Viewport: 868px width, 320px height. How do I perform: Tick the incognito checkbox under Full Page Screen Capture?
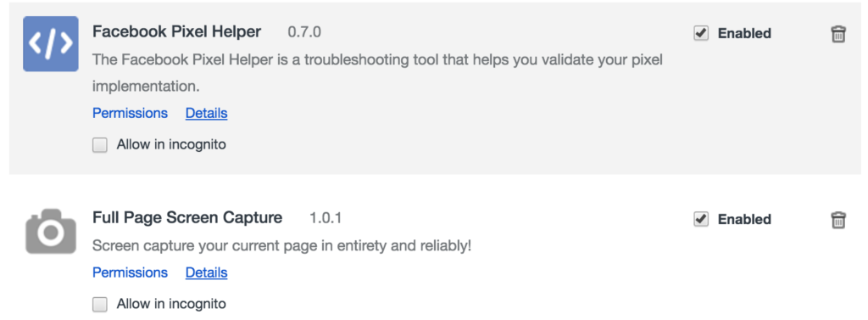pyautogui.click(x=100, y=305)
